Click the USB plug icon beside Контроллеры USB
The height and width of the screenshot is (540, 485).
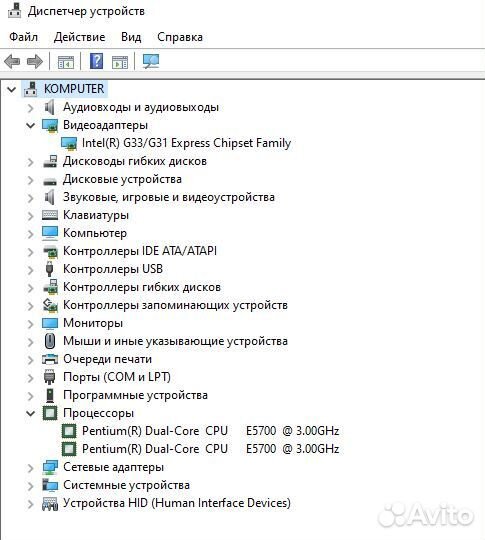click(50, 269)
